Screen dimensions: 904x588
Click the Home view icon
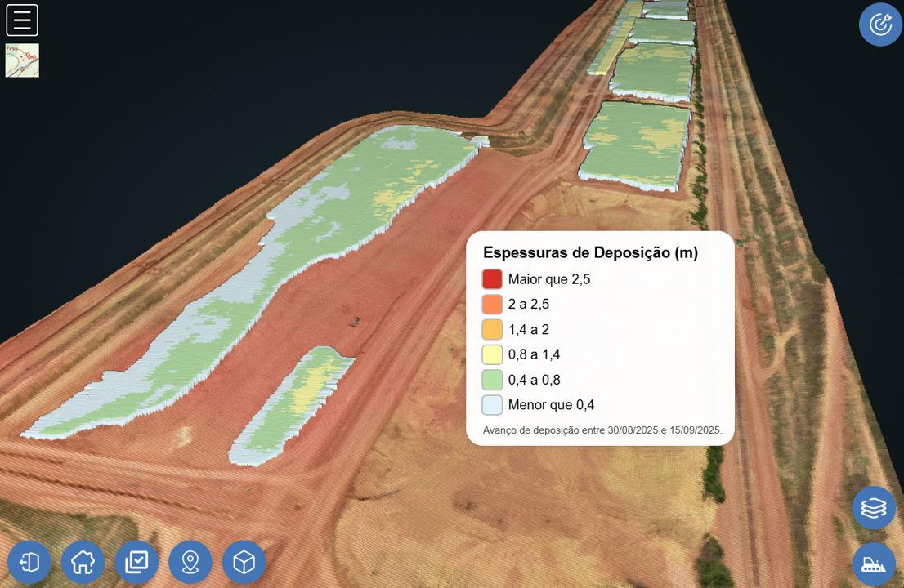click(x=83, y=562)
